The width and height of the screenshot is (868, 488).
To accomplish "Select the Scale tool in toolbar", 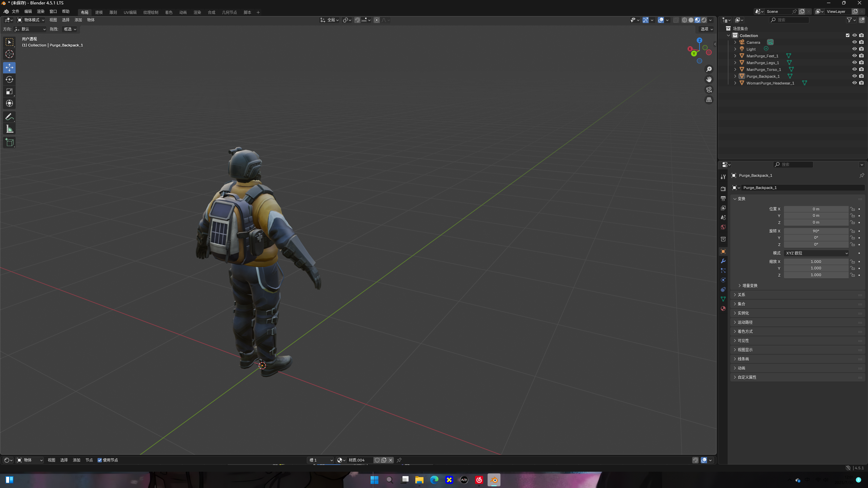I will (x=9, y=91).
